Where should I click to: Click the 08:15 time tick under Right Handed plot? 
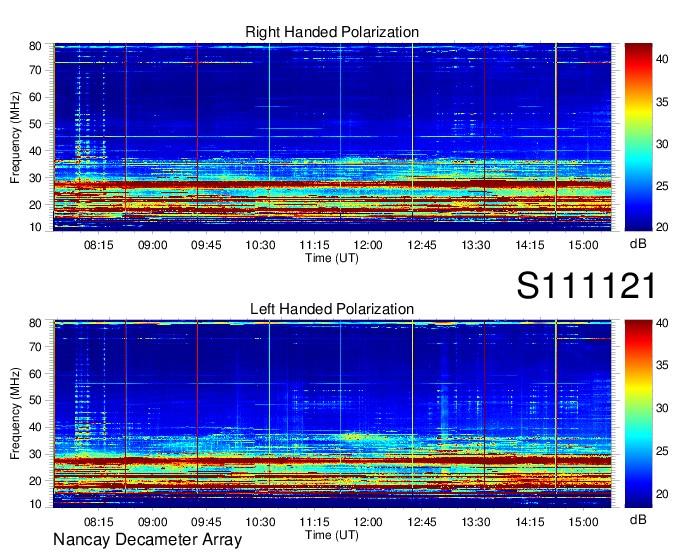click(x=98, y=245)
